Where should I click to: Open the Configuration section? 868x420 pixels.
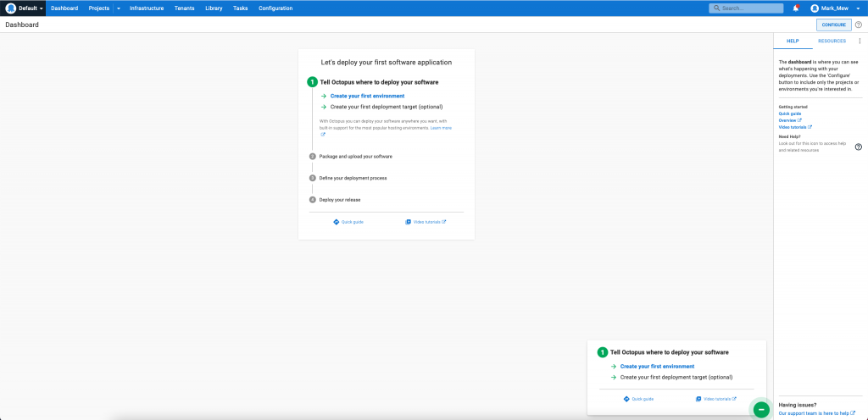[275, 8]
